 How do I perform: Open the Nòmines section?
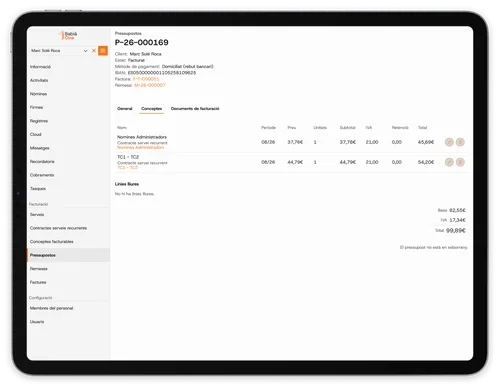point(38,94)
